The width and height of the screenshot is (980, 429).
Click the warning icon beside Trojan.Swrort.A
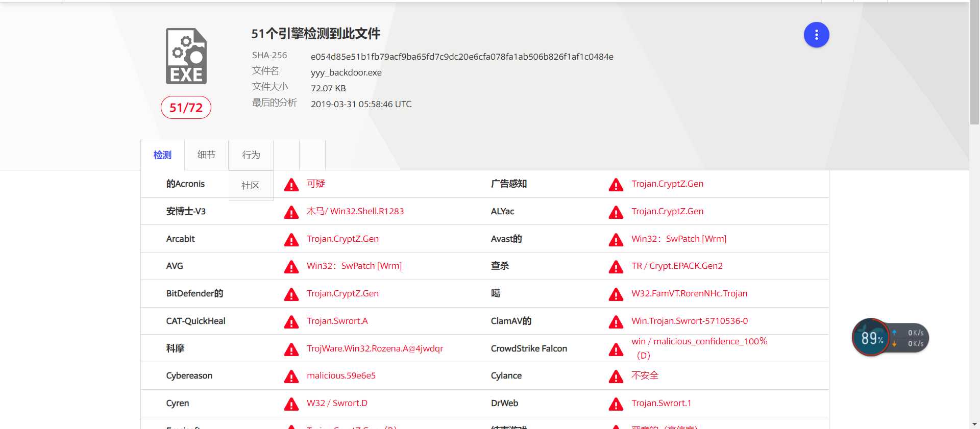click(291, 322)
